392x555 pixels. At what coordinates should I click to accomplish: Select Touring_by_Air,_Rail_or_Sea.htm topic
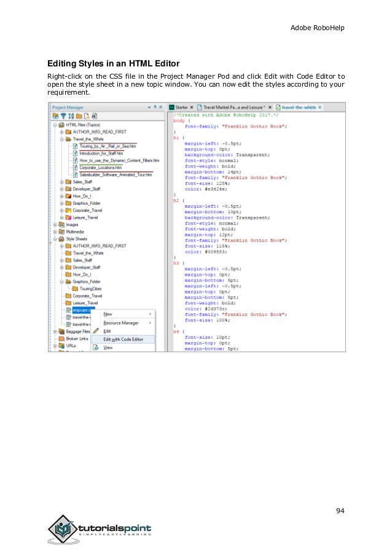pyautogui.click(x=108, y=146)
